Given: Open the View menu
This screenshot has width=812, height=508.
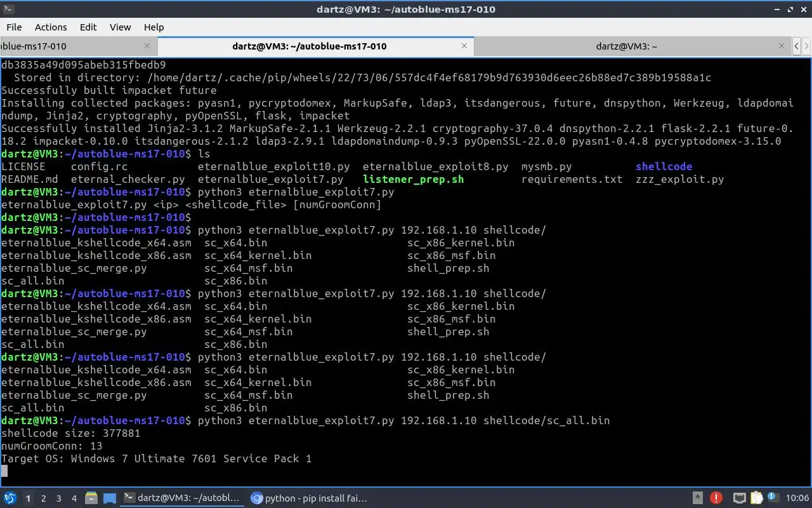Looking at the screenshot, I should [120, 27].
